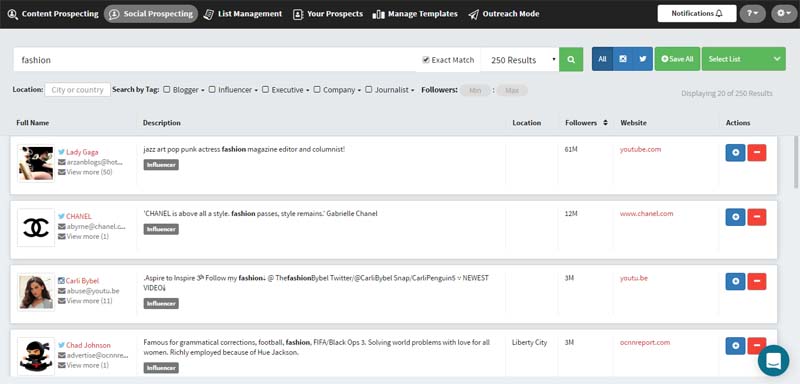Click the green search magnifier button

pyautogui.click(x=571, y=60)
